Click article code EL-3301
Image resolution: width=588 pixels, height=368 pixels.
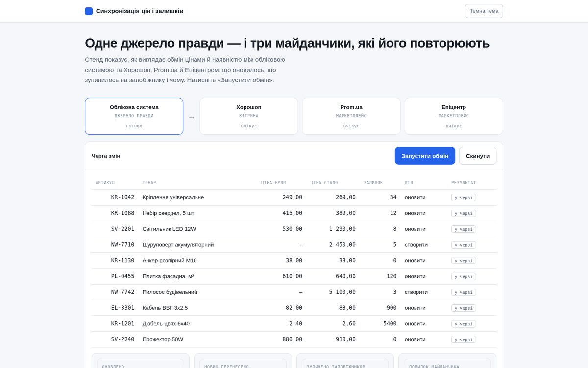122,308
